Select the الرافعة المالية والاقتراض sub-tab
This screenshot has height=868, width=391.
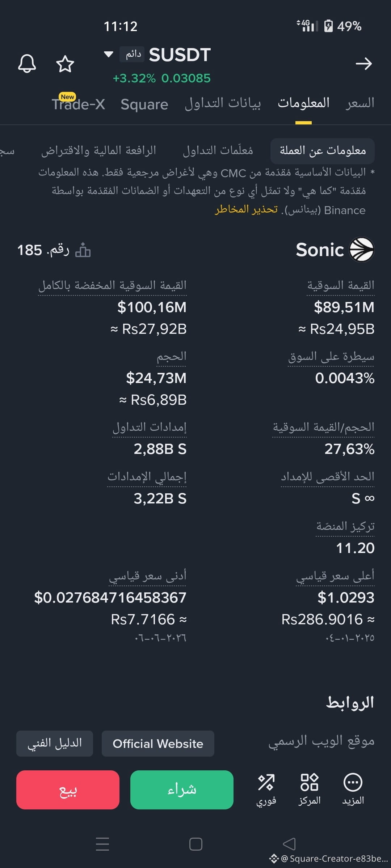tap(98, 150)
